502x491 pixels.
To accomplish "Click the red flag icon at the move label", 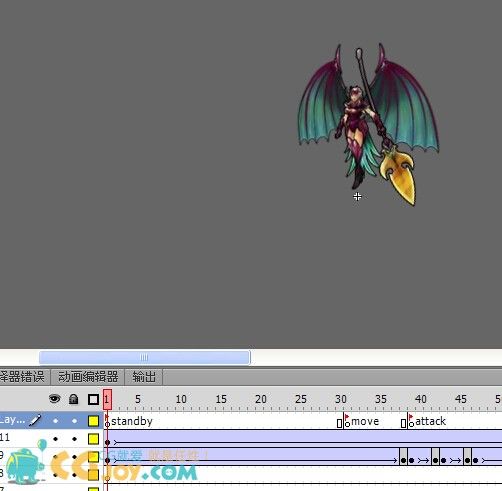I will point(347,417).
